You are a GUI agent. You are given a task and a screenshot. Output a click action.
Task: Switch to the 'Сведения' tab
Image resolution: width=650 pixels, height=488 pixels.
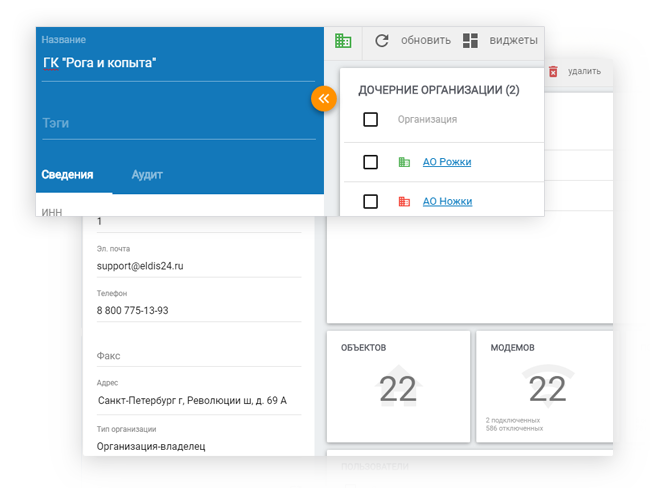coord(67,175)
